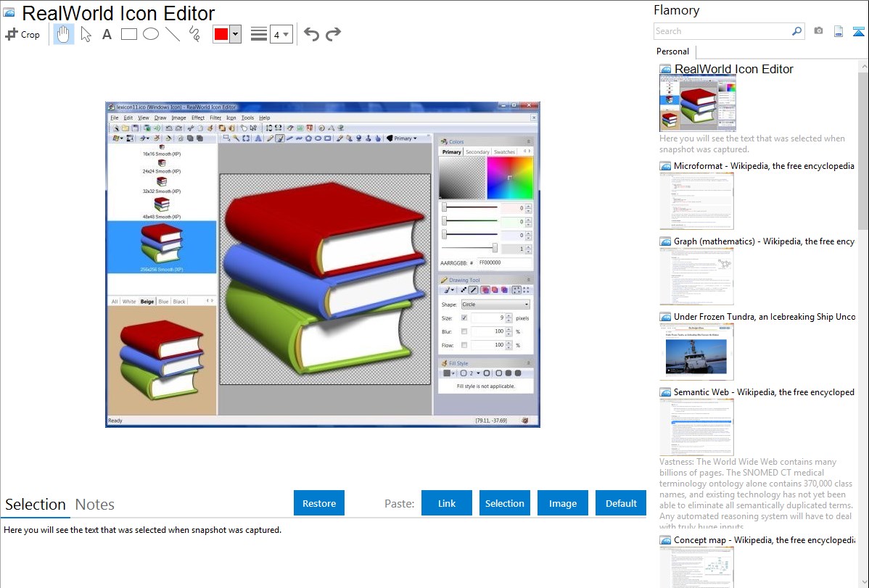
Task: Click the magnifier search icon
Action: (x=796, y=31)
